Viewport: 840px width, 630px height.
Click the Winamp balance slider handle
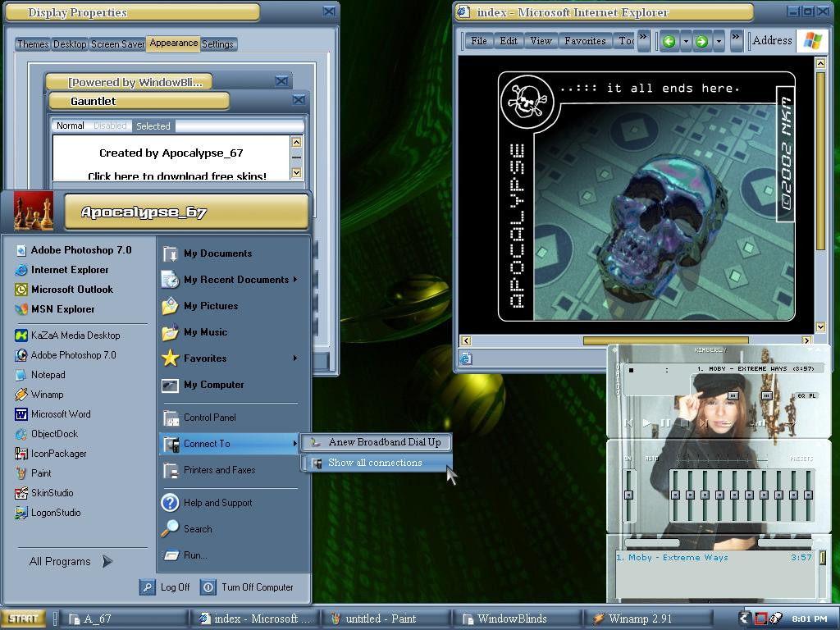pyautogui.click(x=767, y=396)
